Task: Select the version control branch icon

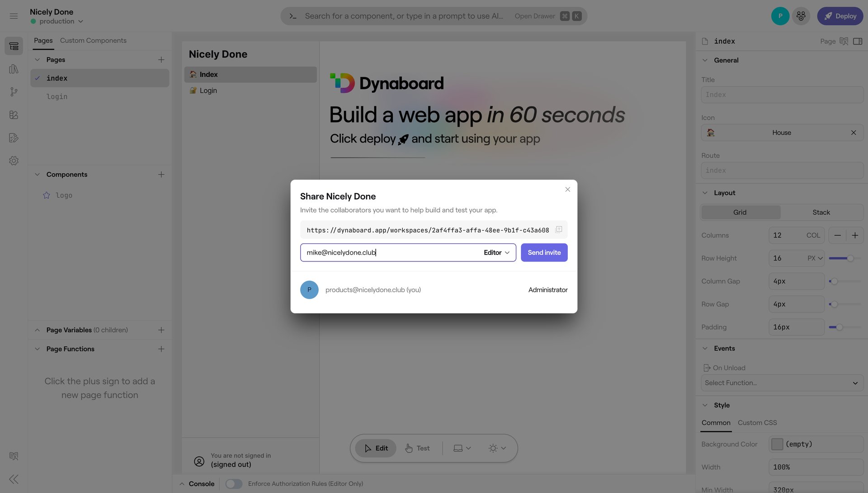Action: pos(14,92)
